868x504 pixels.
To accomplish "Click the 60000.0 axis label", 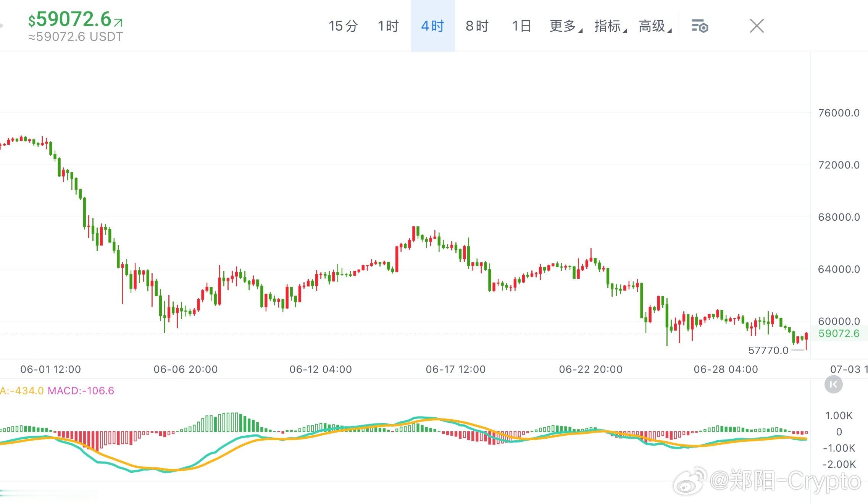I will click(839, 321).
